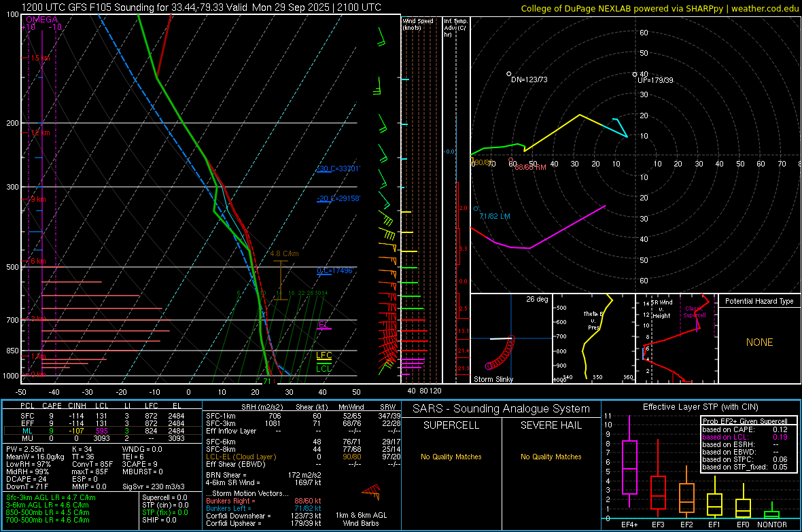This screenshot has height=532, width=802.
Task: Click the red Bunkers Right = 88/60 kt line
Action: coord(264,501)
